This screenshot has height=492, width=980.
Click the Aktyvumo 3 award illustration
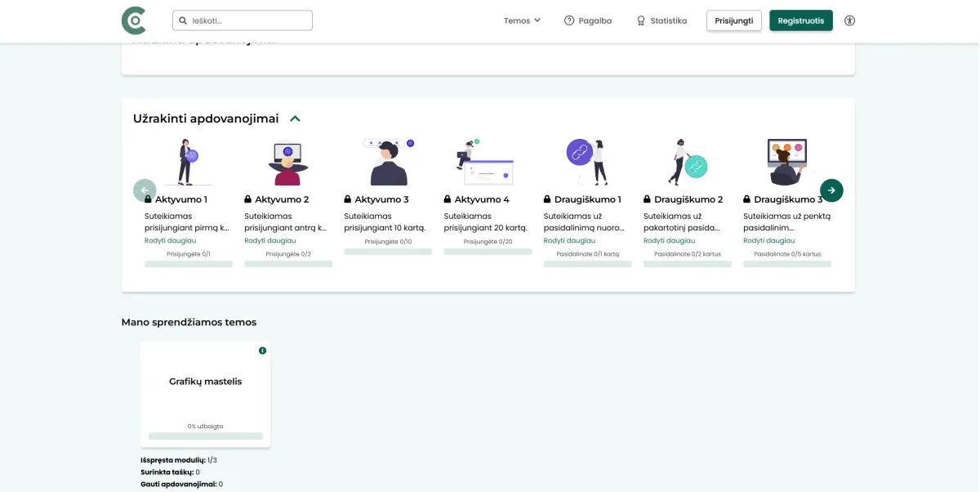pos(388,162)
